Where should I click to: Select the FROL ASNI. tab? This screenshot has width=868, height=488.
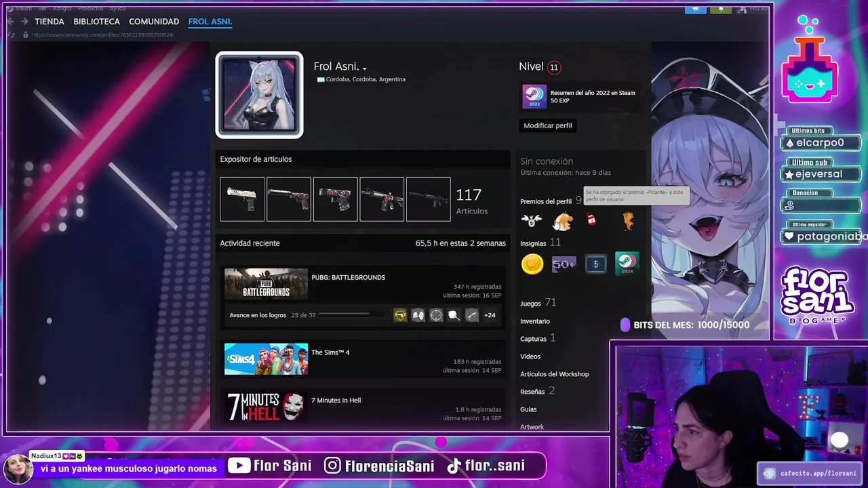click(x=210, y=22)
